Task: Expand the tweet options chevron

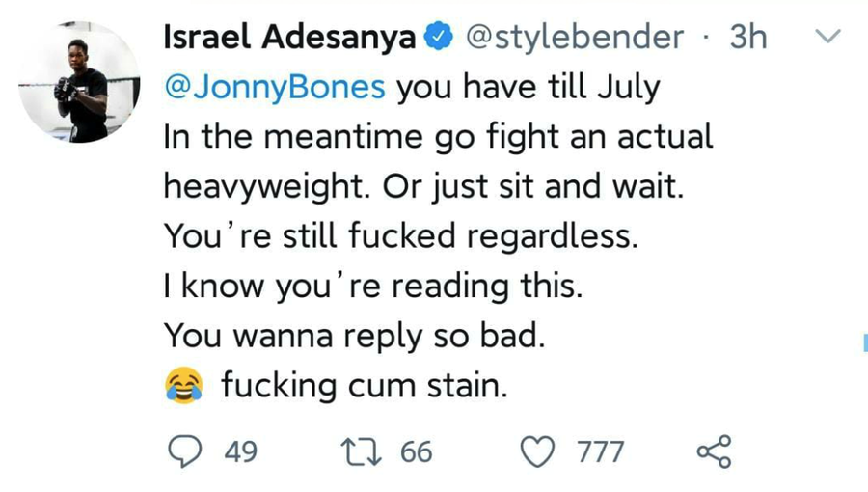Action: click(x=828, y=38)
